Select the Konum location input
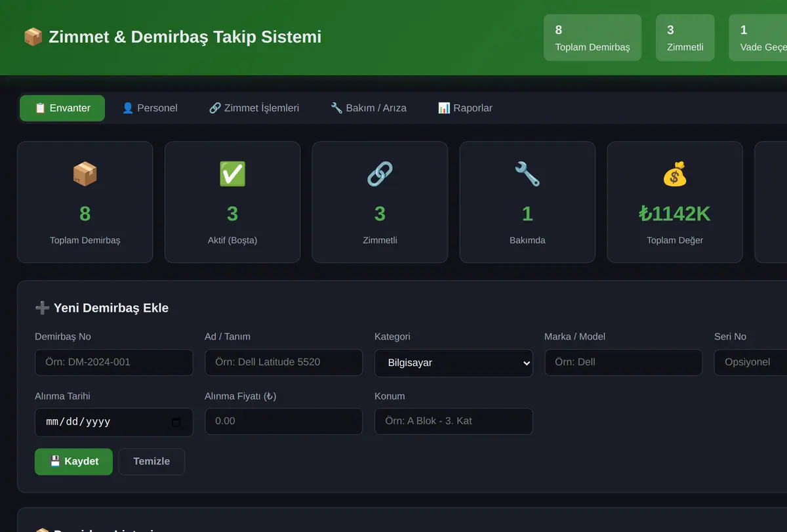This screenshot has height=532, width=787. tap(454, 421)
